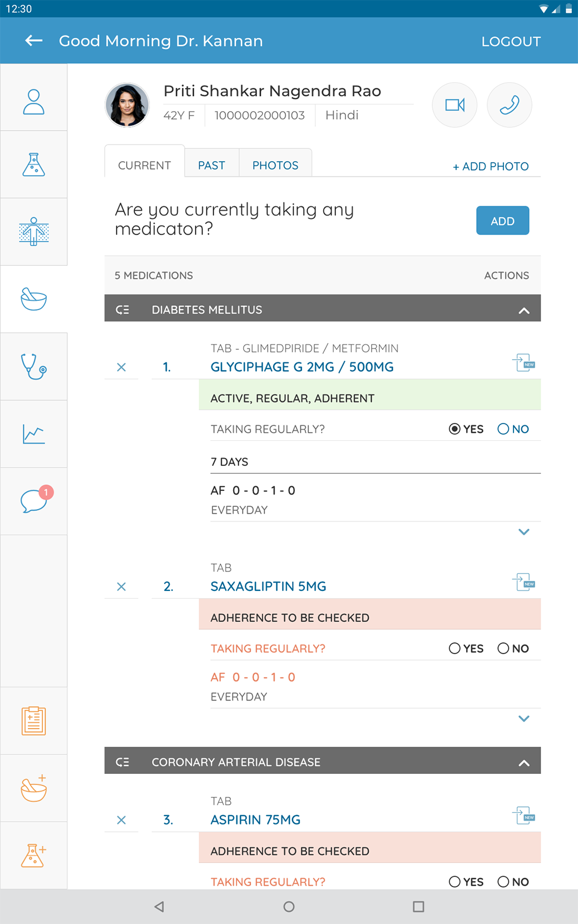Collapse the Diabetes Mellitus section

(x=523, y=310)
